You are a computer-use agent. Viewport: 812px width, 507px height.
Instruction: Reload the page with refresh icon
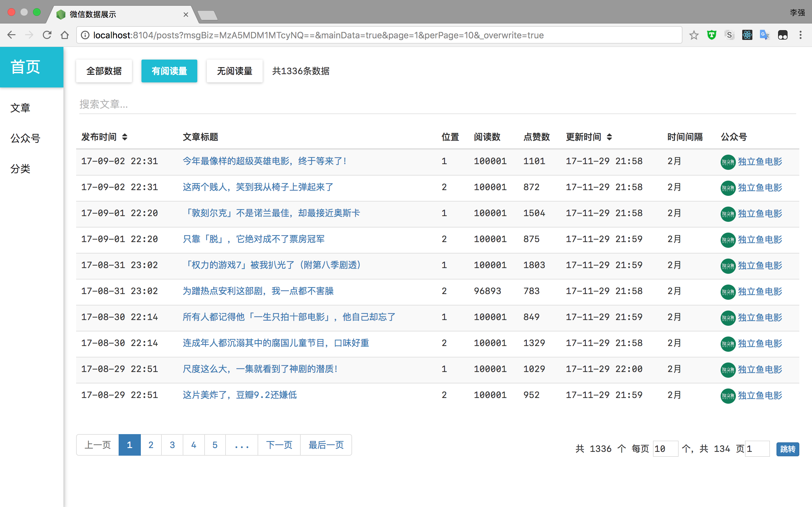[47, 35]
